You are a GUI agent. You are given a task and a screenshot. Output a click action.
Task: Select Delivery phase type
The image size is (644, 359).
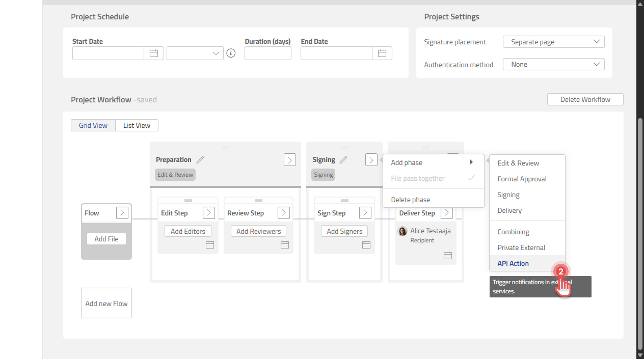coord(527,210)
